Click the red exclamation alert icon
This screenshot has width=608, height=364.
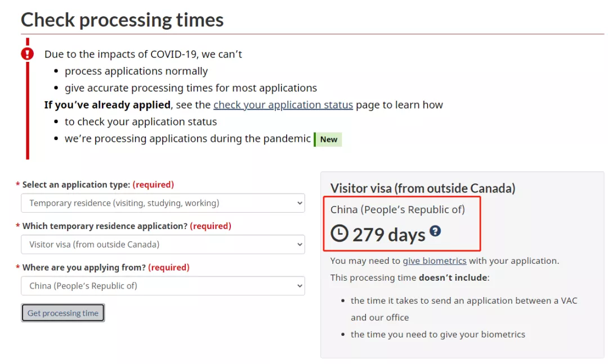27,53
